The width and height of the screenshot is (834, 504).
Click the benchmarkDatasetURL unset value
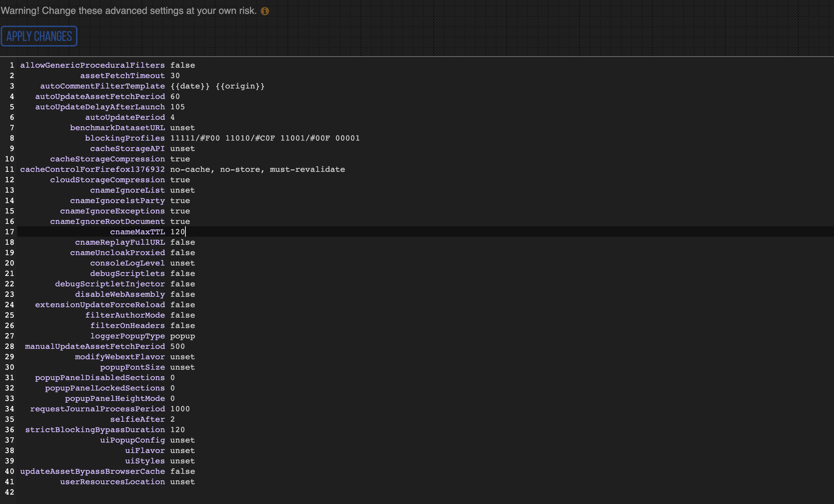tap(182, 128)
